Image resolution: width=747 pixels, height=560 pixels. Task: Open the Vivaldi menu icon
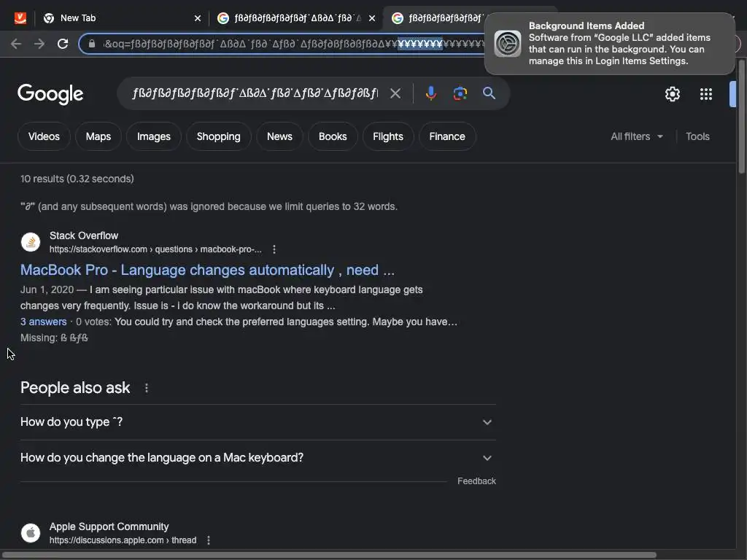point(20,18)
